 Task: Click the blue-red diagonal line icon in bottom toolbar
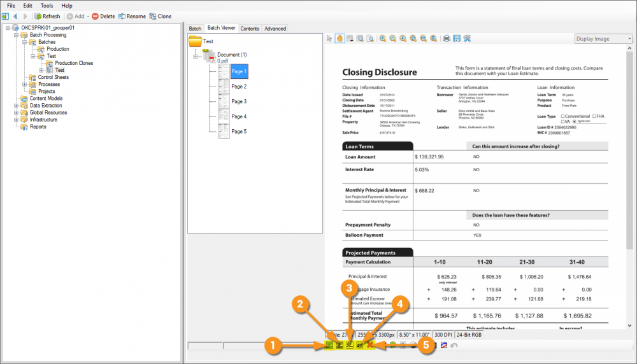443,346
